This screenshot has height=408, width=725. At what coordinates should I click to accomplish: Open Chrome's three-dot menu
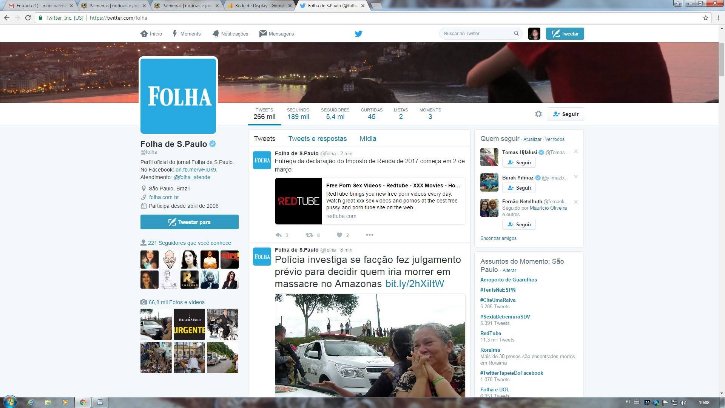click(x=719, y=18)
